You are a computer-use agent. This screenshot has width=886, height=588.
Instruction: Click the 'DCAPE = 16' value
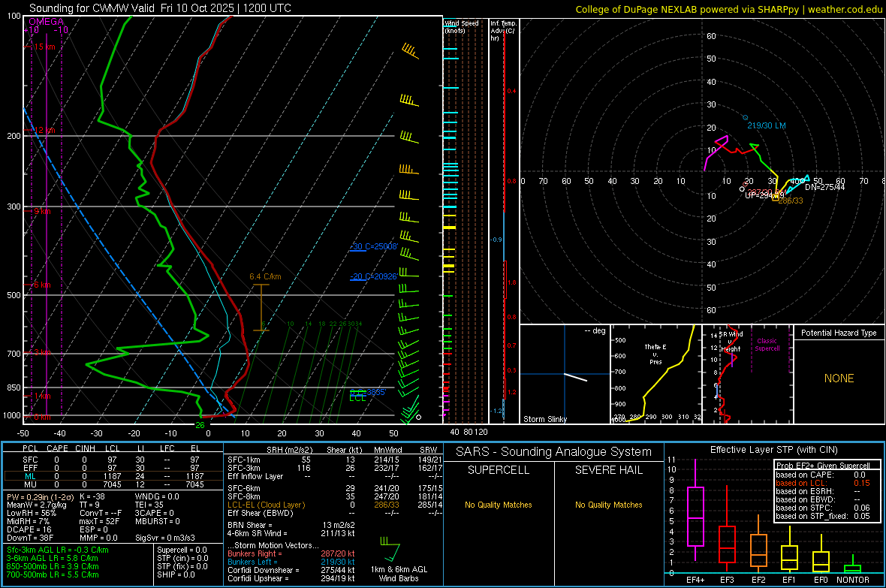(x=29, y=529)
